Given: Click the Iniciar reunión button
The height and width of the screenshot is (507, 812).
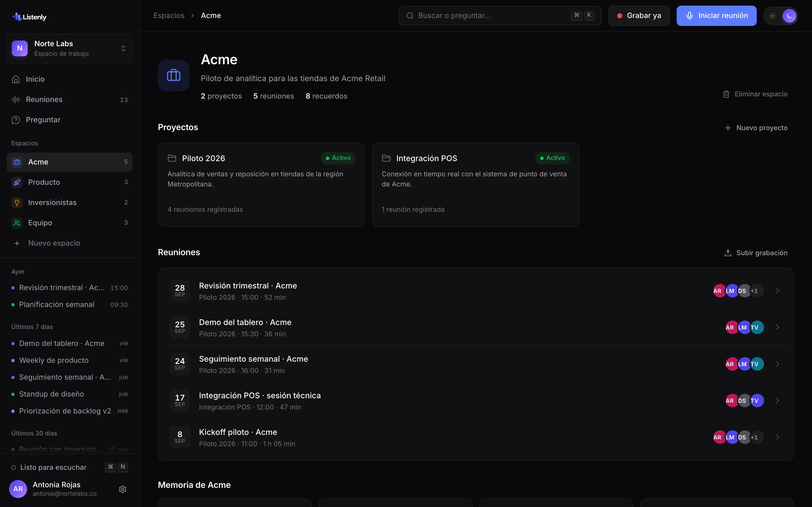Looking at the screenshot, I should coord(716,16).
